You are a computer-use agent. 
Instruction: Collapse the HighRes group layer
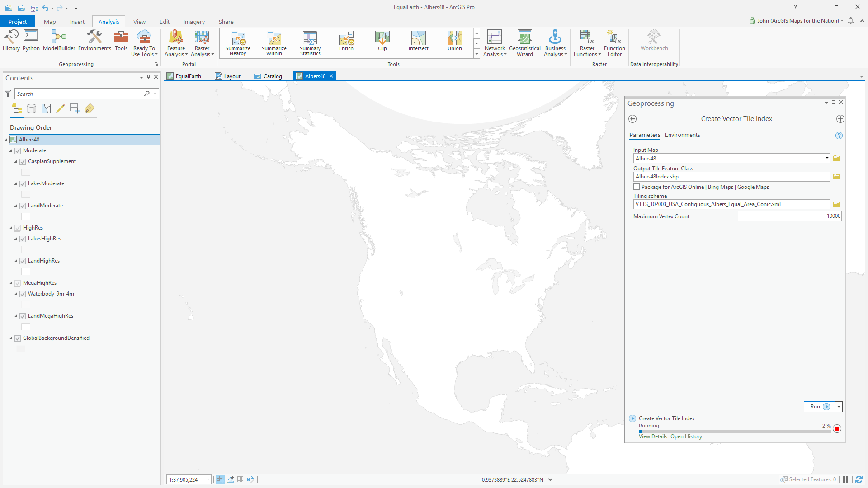pos(11,228)
